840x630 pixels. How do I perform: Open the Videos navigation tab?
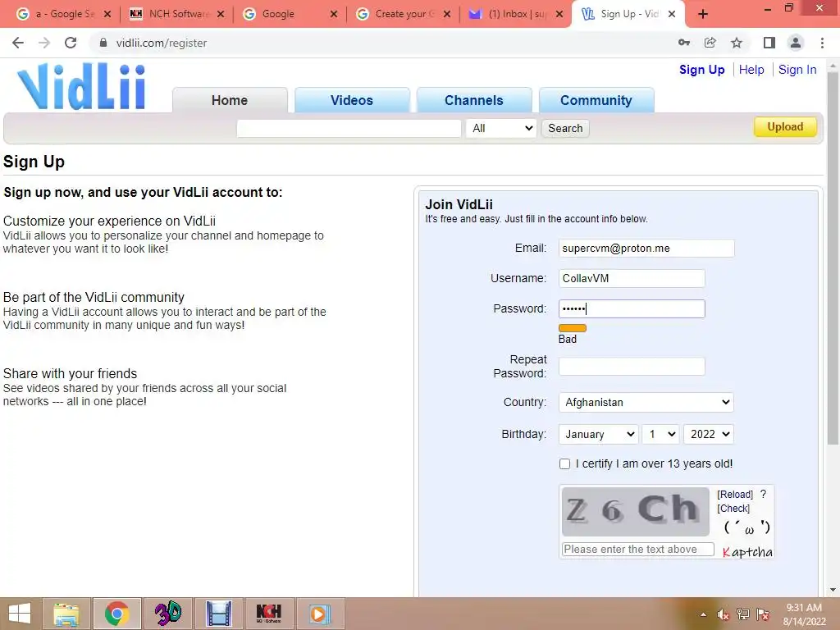[x=352, y=100]
